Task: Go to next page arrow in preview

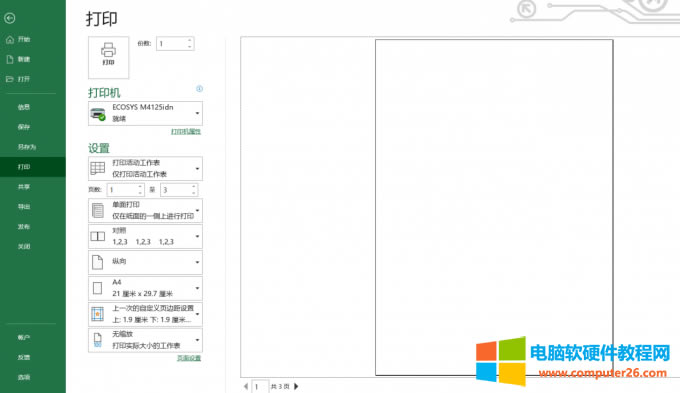Action: (296, 386)
